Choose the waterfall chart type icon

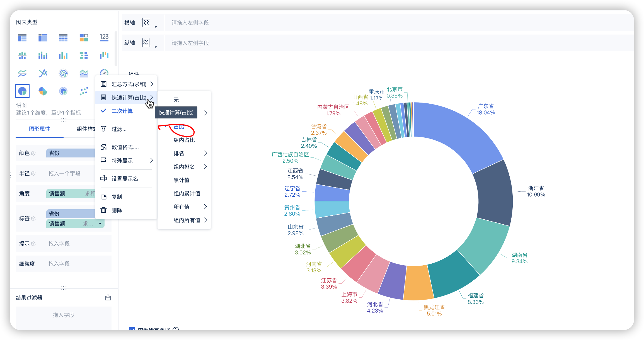click(x=104, y=55)
